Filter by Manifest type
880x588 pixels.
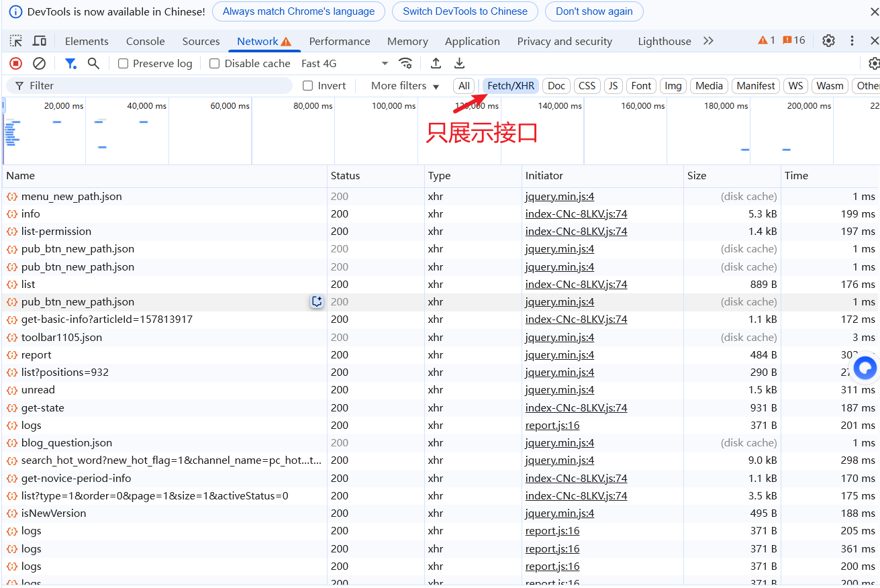click(x=756, y=86)
